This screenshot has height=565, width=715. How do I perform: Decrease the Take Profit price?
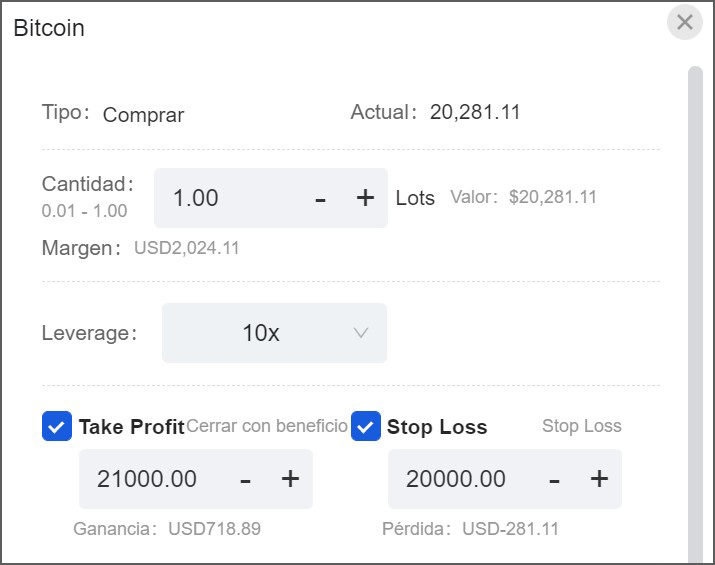pyautogui.click(x=246, y=479)
